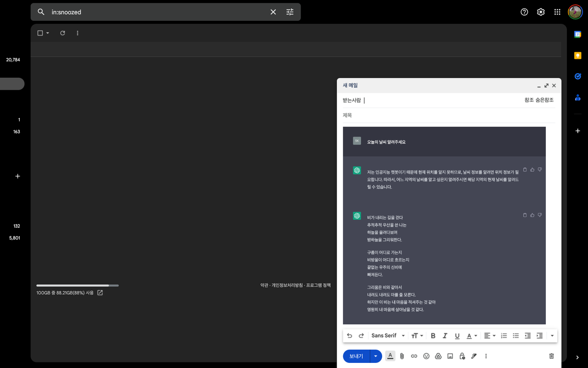Open 프로그램 정책 link
The image size is (588, 368).
318,285
